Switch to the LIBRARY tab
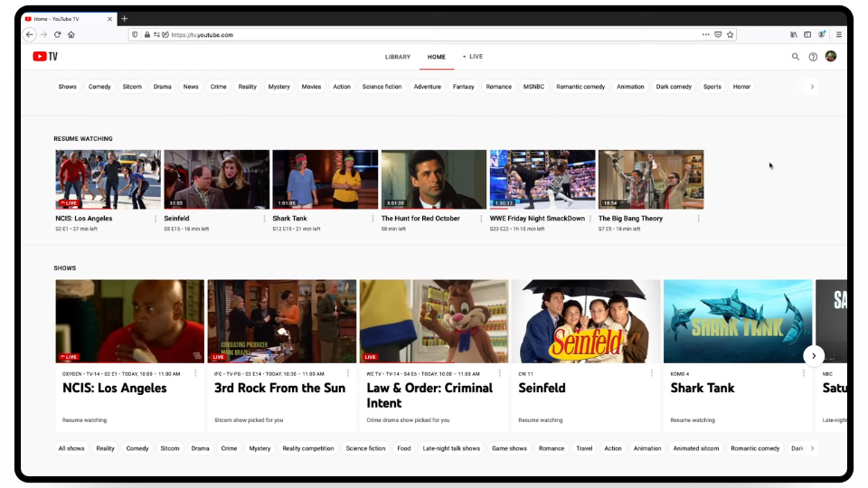 pos(398,56)
